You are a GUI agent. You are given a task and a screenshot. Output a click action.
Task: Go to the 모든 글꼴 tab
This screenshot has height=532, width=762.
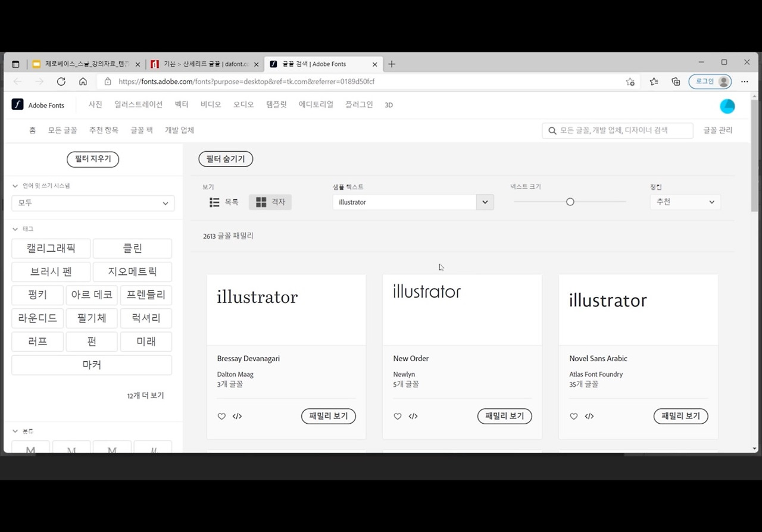63,130
